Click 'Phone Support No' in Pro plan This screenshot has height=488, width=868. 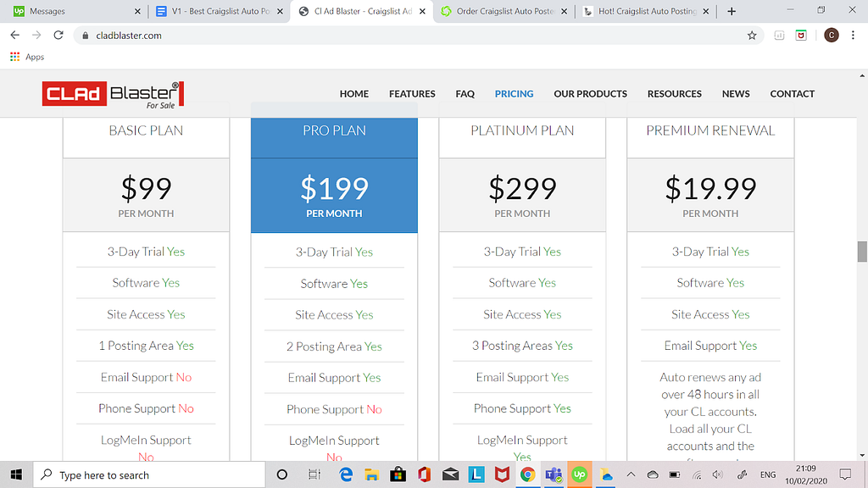[x=334, y=409]
